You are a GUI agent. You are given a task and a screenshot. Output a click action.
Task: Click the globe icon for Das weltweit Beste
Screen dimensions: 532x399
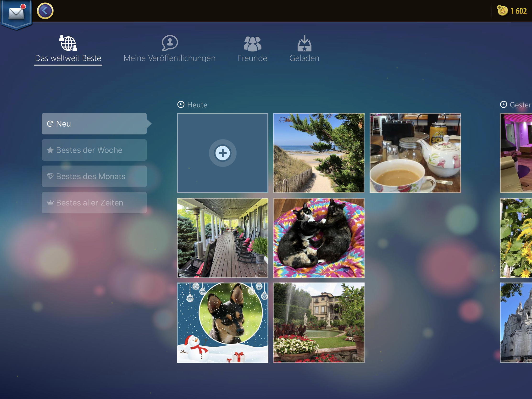[68, 43]
